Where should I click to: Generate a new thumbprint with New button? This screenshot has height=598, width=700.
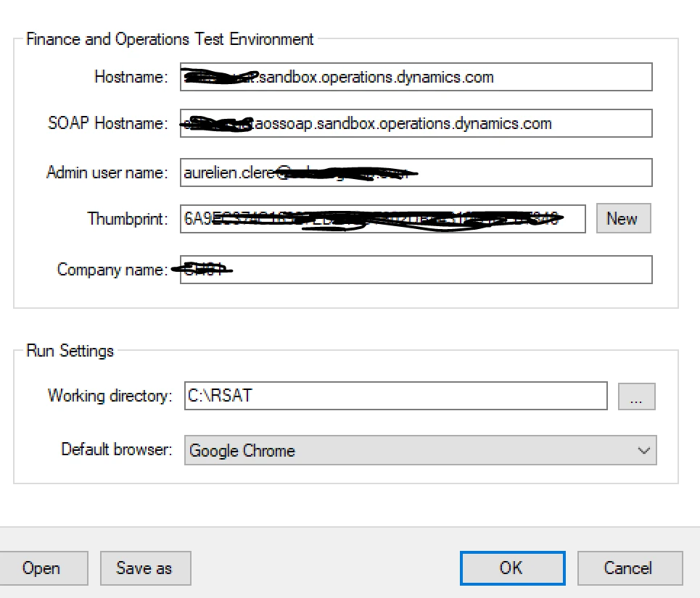coord(623,219)
